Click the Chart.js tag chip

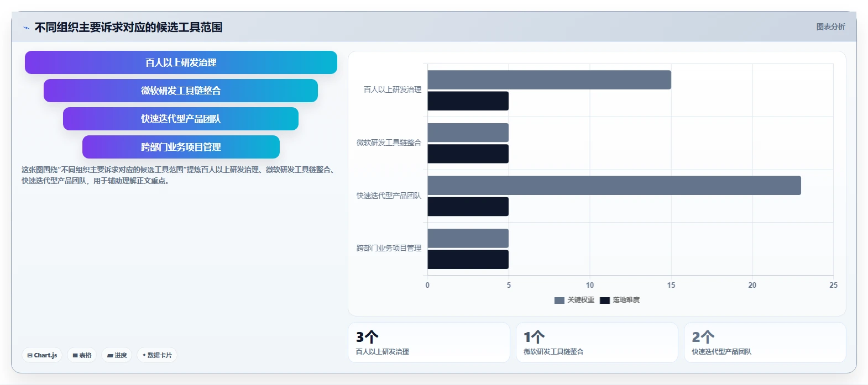(x=42, y=355)
